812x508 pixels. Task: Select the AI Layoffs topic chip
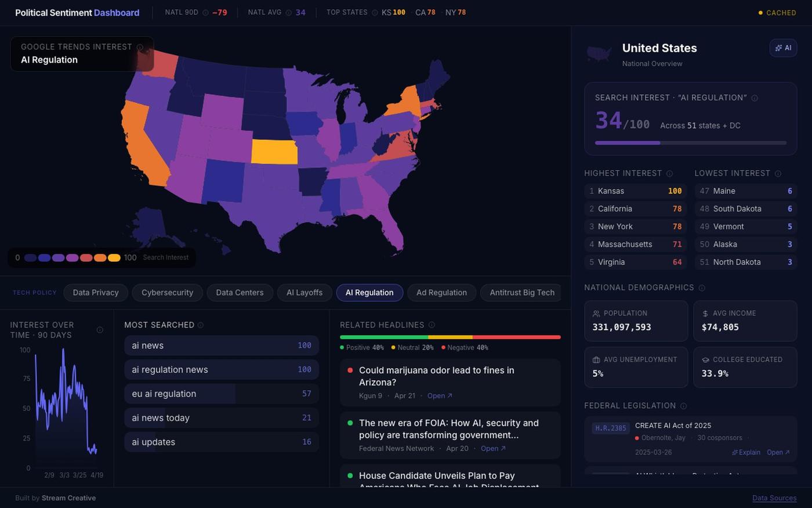[x=304, y=293]
